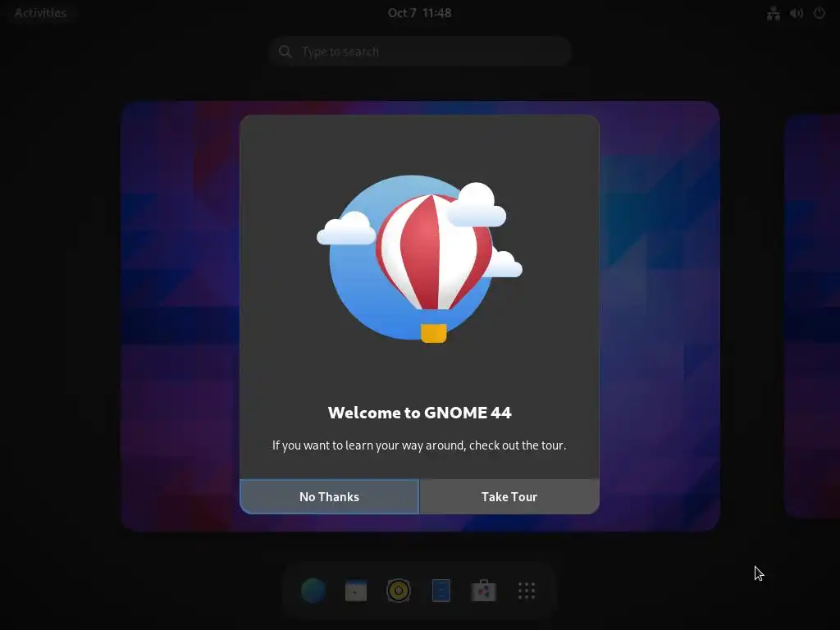This screenshot has height=630, width=840.
Task: Open the power icon in top bar
Action: [819, 13]
